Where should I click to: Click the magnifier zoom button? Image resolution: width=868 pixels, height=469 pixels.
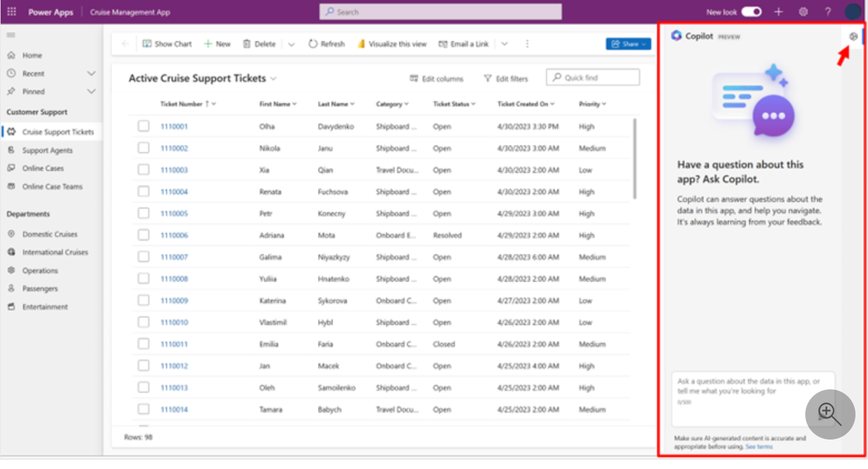[x=830, y=414]
